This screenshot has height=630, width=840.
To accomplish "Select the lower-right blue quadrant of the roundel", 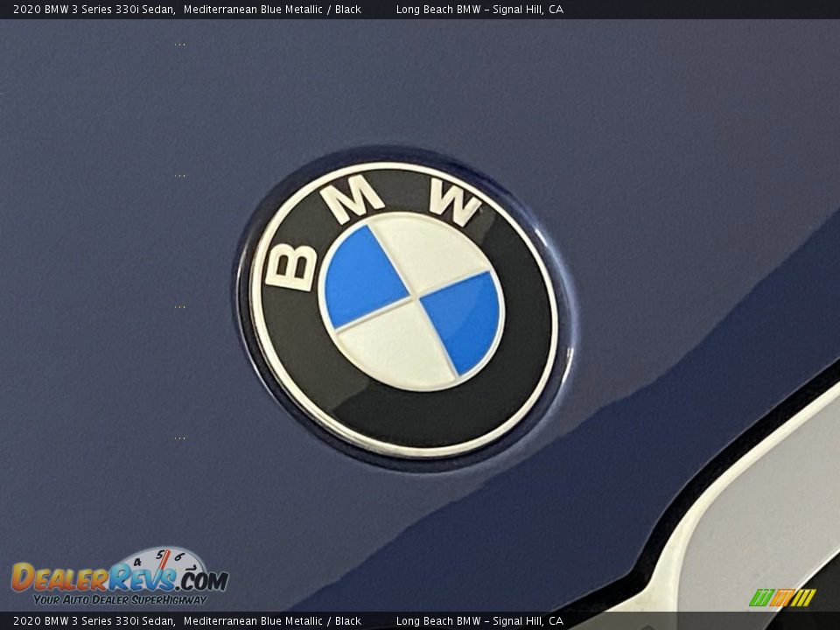I will coord(463,321).
